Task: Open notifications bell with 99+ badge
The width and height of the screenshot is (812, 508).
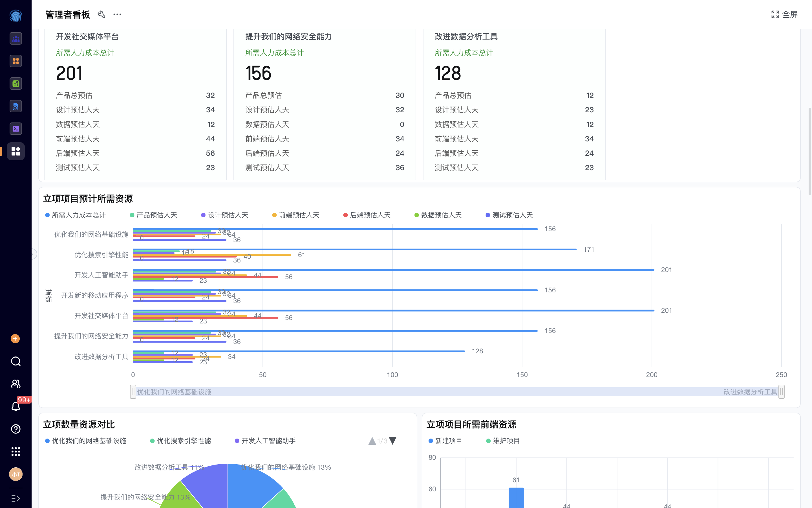Action: pos(16,406)
